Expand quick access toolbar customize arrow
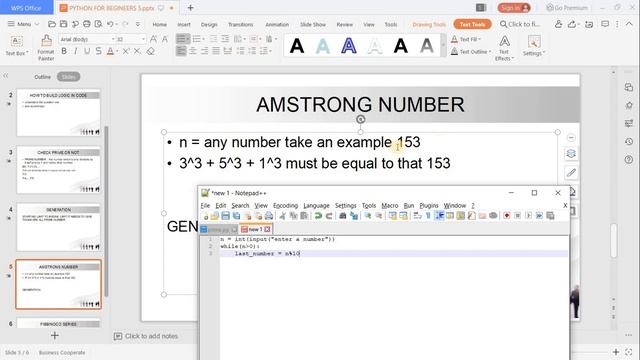 (x=138, y=24)
